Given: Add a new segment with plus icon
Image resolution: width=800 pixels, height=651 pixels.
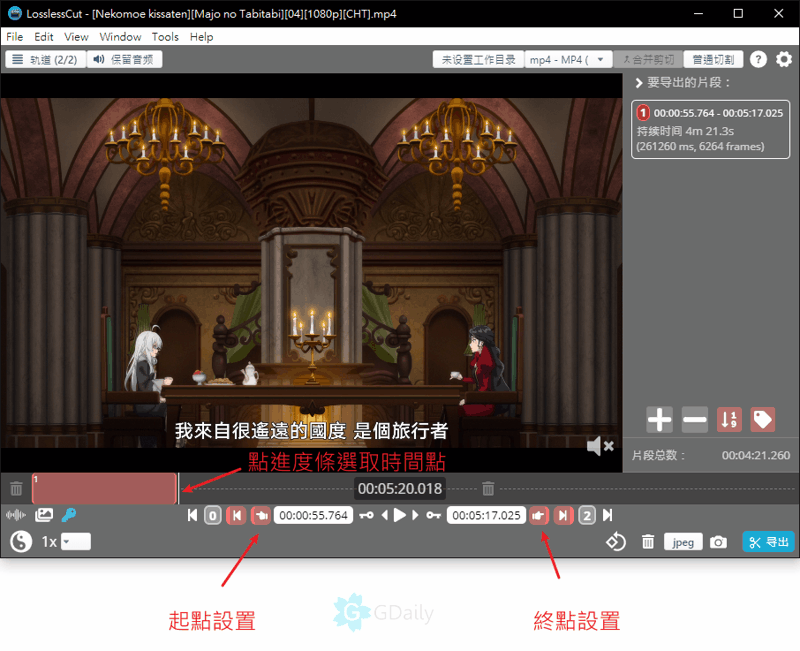Looking at the screenshot, I should (x=659, y=419).
